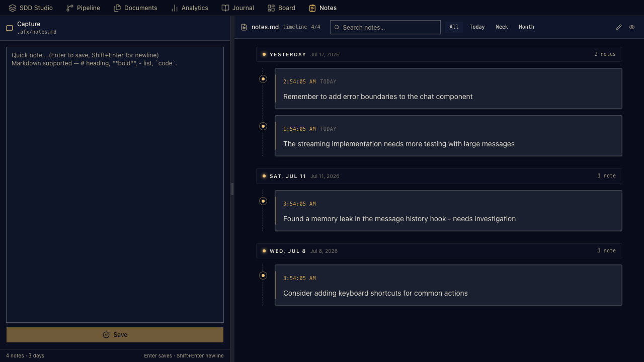Viewport: 644px width, 362px height.
Task: Switch to the Pipeline tab
Action: (84, 8)
